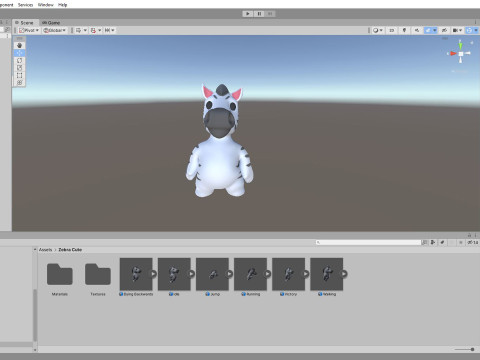Open the Pivot handle position dropdown

(29, 30)
